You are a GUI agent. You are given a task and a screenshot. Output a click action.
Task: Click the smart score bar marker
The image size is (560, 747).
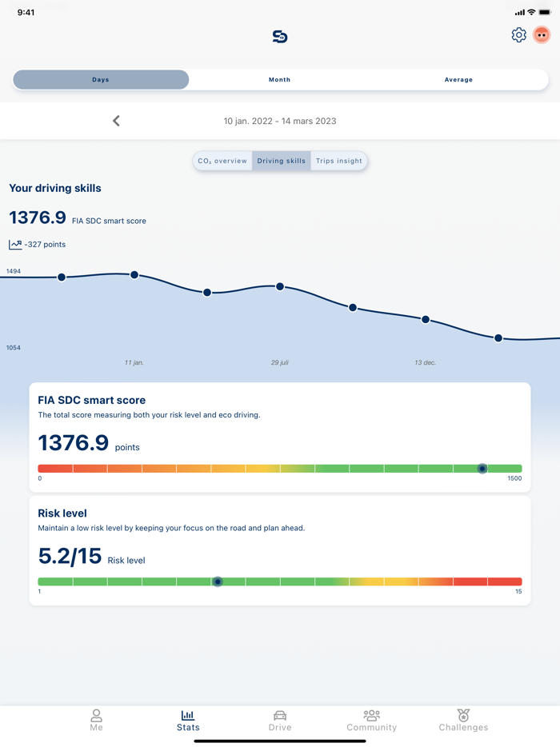482,469
